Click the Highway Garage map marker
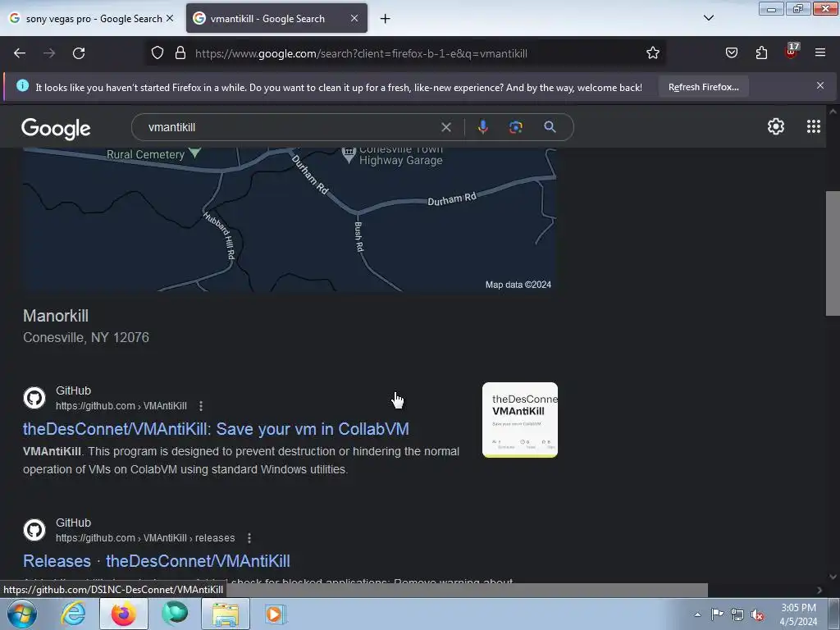840x630 pixels. pyautogui.click(x=349, y=155)
